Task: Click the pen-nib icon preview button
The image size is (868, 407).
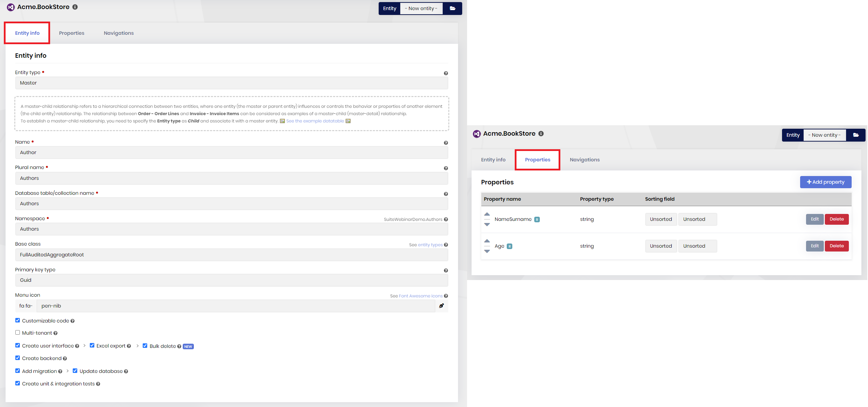Action: [x=442, y=306]
